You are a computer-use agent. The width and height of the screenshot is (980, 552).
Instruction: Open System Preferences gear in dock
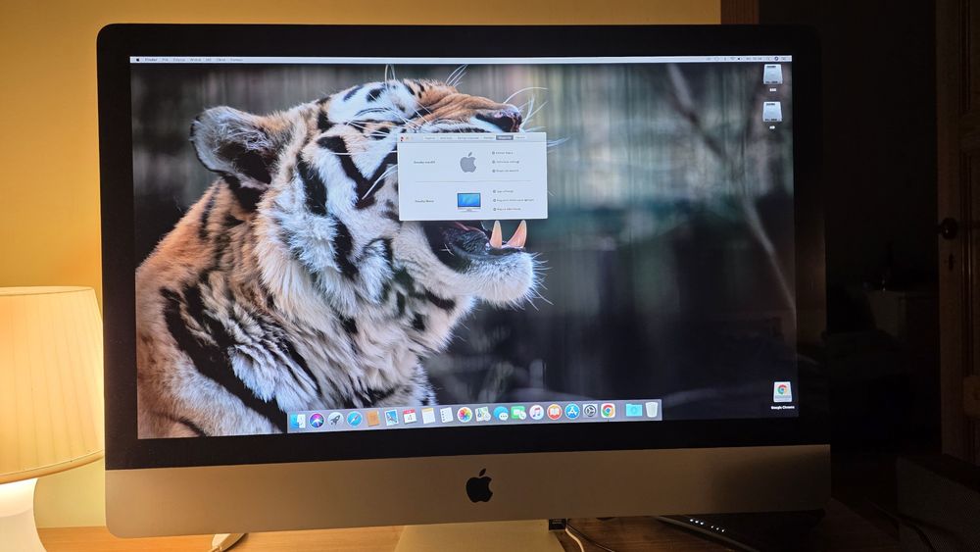[x=590, y=411]
